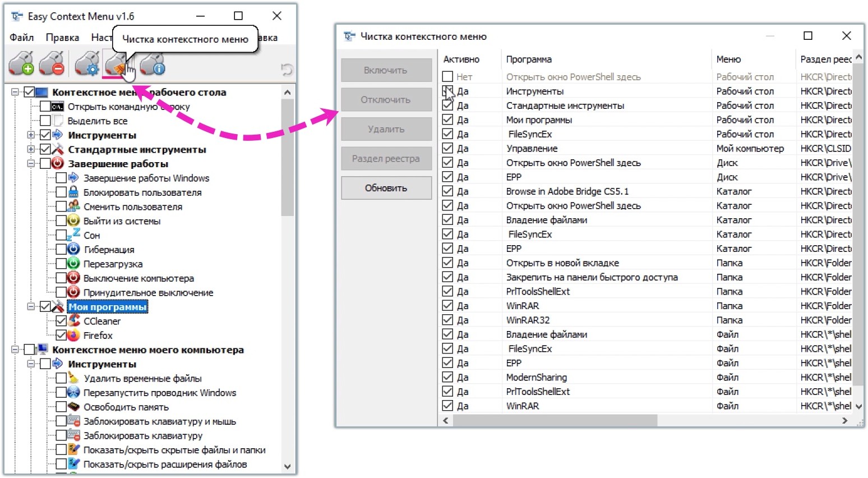Click the Отключить button
This screenshot has width=868, height=478.
(386, 100)
